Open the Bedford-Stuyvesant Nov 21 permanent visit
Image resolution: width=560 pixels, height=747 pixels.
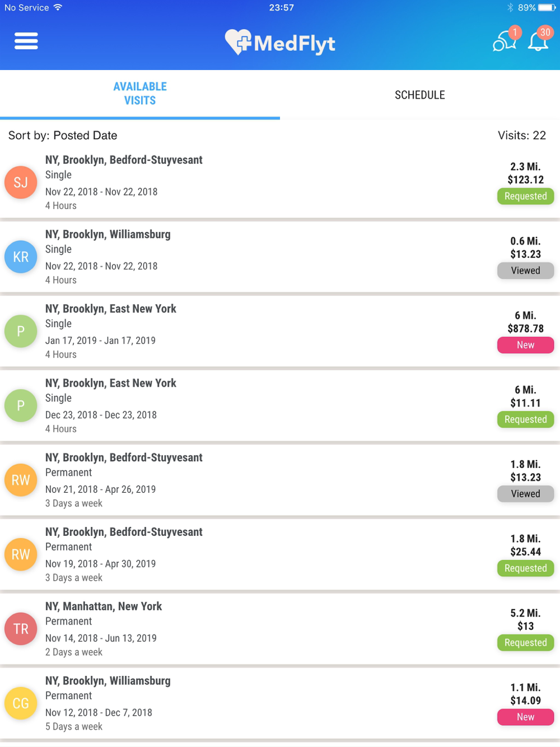pos(224,480)
